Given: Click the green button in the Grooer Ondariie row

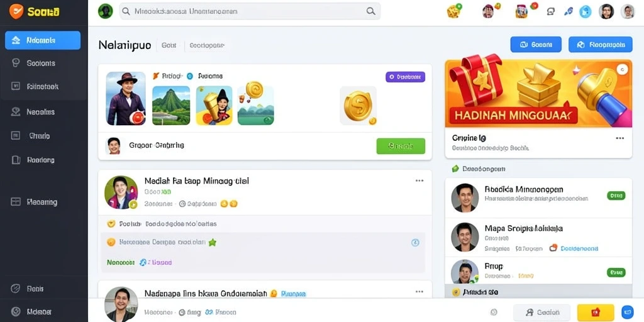Looking at the screenshot, I should (x=401, y=146).
